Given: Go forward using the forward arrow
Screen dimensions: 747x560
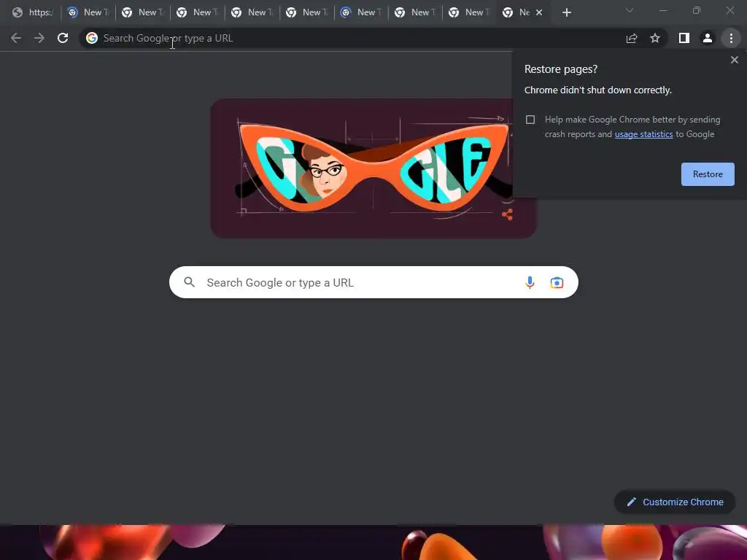Looking at the screenshot, I should [x=39, y=38].
